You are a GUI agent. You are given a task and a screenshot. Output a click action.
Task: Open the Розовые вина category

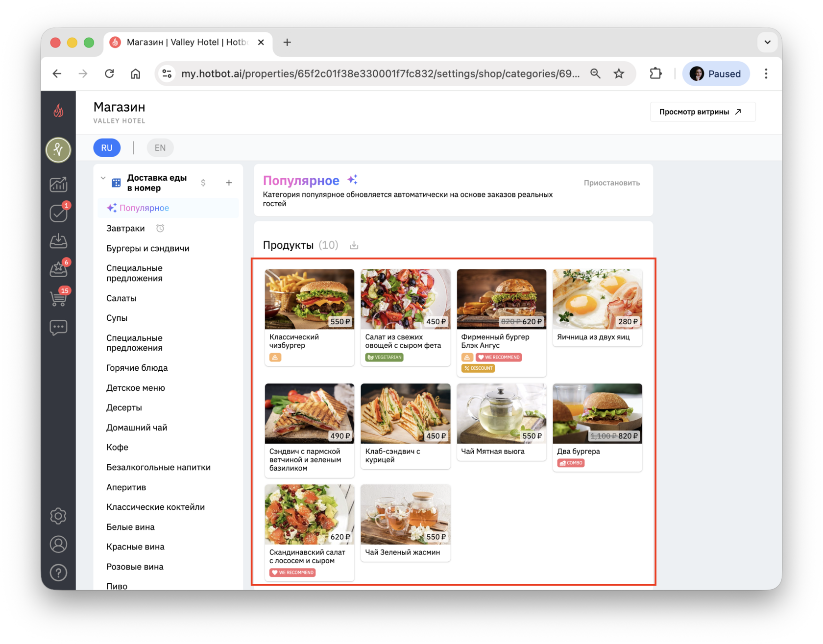click(x=135, y=567)
